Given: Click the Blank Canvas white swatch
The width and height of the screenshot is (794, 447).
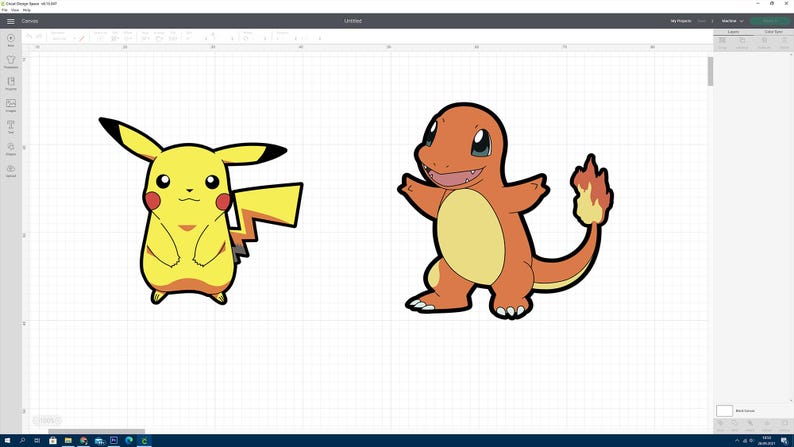Looking at the screenshot, I should [724, 411].
